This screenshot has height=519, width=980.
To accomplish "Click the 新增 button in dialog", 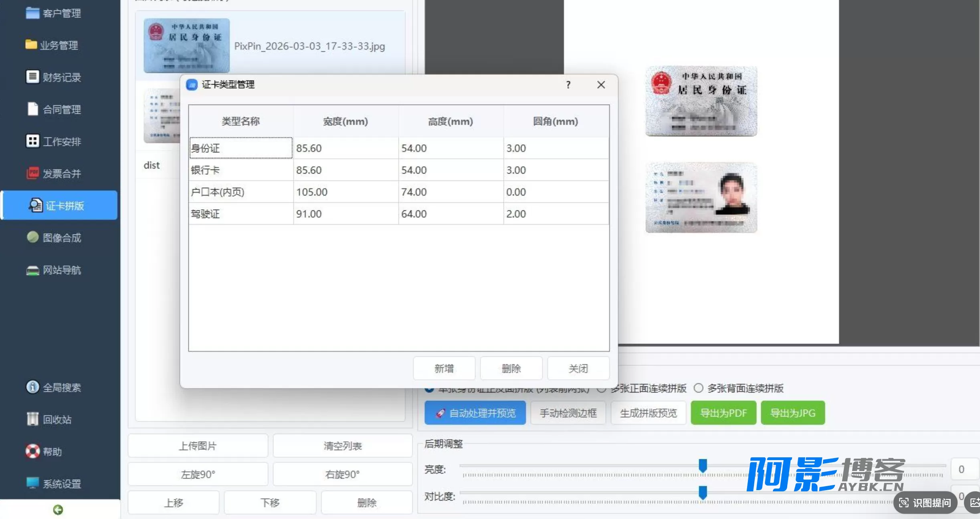I will 444,368.
